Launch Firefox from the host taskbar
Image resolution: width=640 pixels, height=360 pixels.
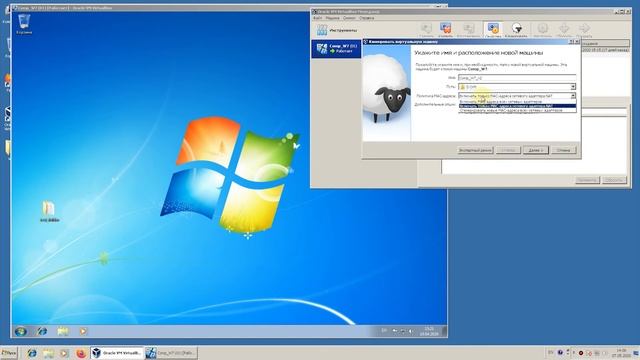click(x=81, y=353)
